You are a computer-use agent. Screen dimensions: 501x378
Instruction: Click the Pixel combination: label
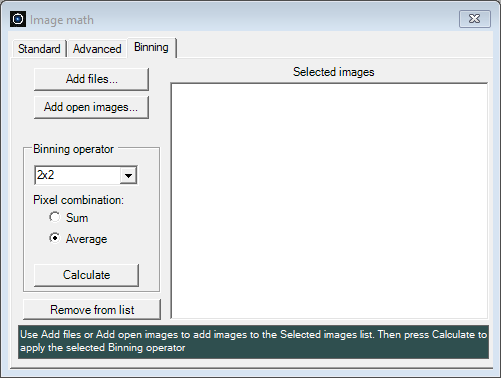pyautogui.click(x=78, y=200)
